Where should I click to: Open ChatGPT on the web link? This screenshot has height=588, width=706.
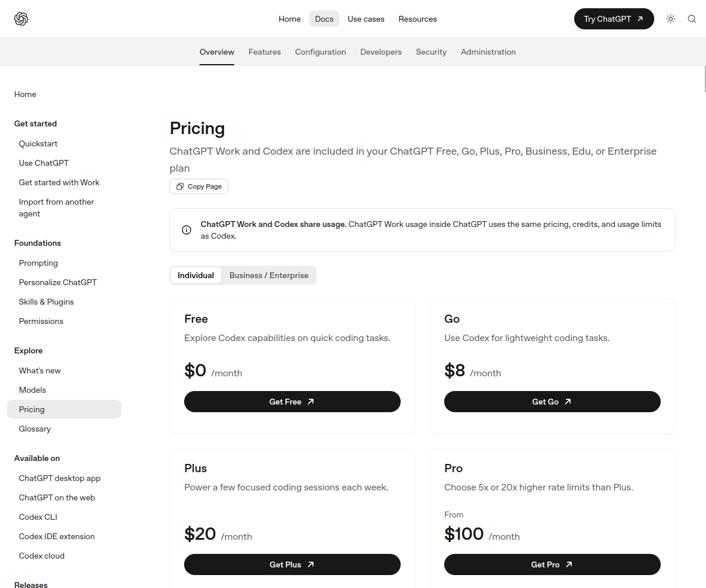(57, 497)
